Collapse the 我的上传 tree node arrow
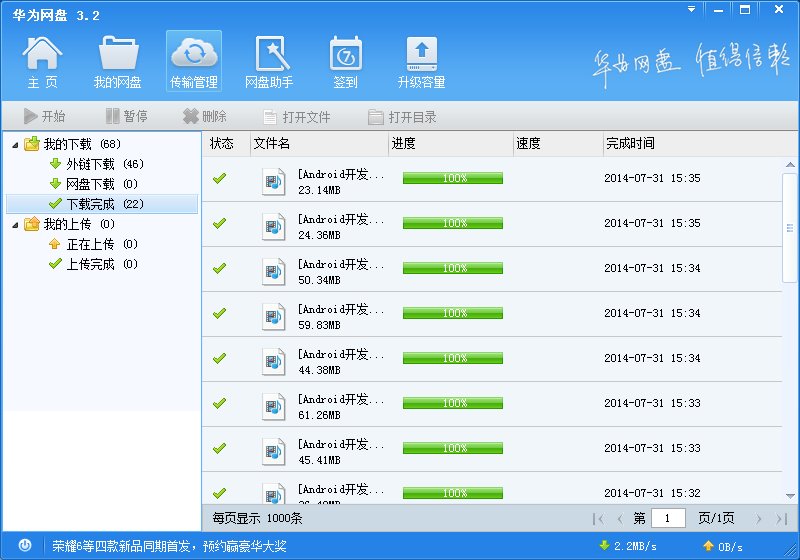The width and height of the screenshot is (800, 560). click(15, 225)
